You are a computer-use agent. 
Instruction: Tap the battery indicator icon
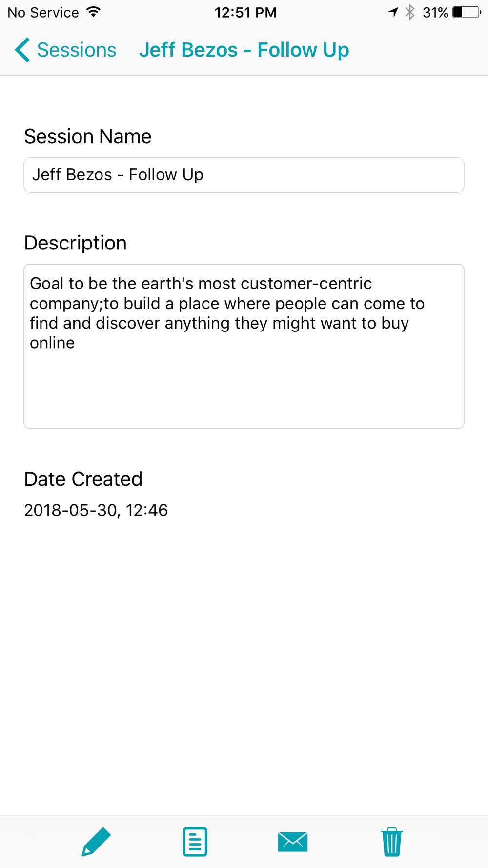[x=467, y=12]
